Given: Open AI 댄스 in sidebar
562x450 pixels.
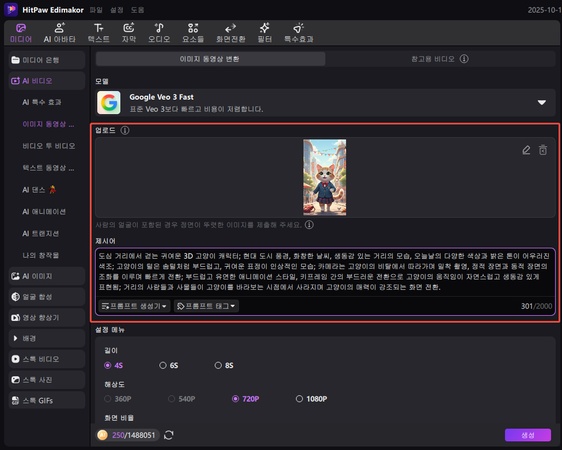Looking at the screenshot, I should [x=39, y=190].
